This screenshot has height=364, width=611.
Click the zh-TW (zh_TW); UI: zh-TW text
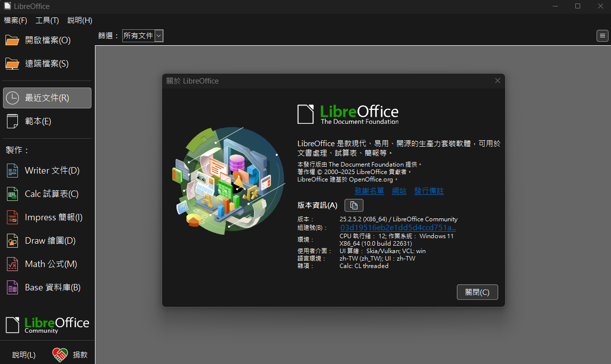pos(377,259)
